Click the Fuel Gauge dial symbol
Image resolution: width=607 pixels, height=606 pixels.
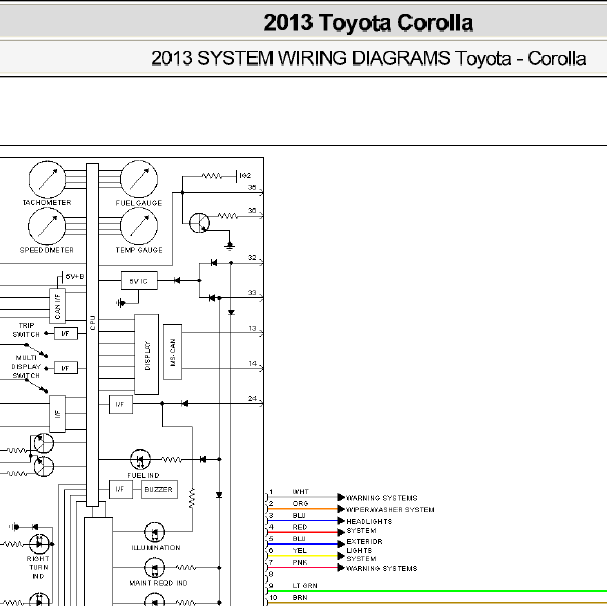click(x=139, y=179)
